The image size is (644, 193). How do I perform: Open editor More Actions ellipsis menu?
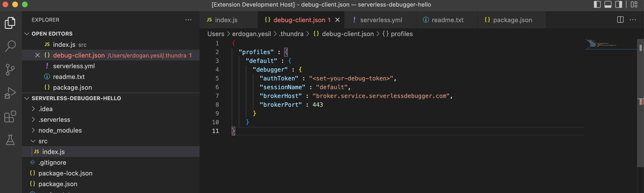pos(633,20)
